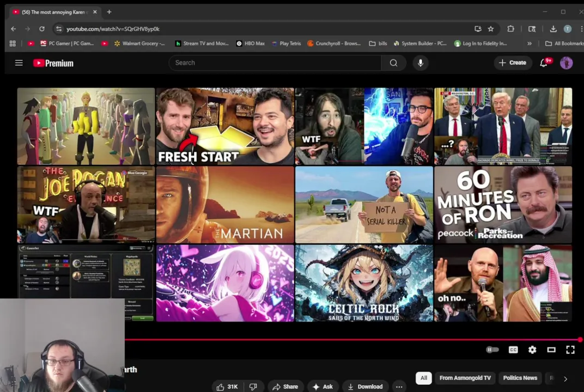The image size is (584, 392).
Task: Open Stream TV and Movies bookmark
Action: [202, 44]
